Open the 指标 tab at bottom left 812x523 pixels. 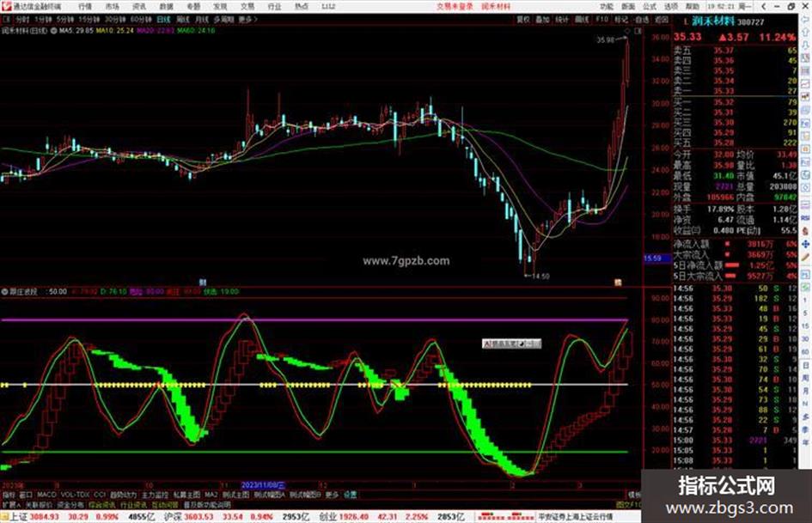[x=9, y=495]
